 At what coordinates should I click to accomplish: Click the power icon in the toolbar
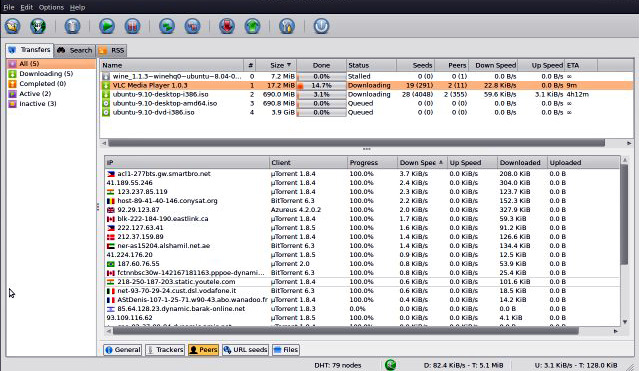pos(321,26)
